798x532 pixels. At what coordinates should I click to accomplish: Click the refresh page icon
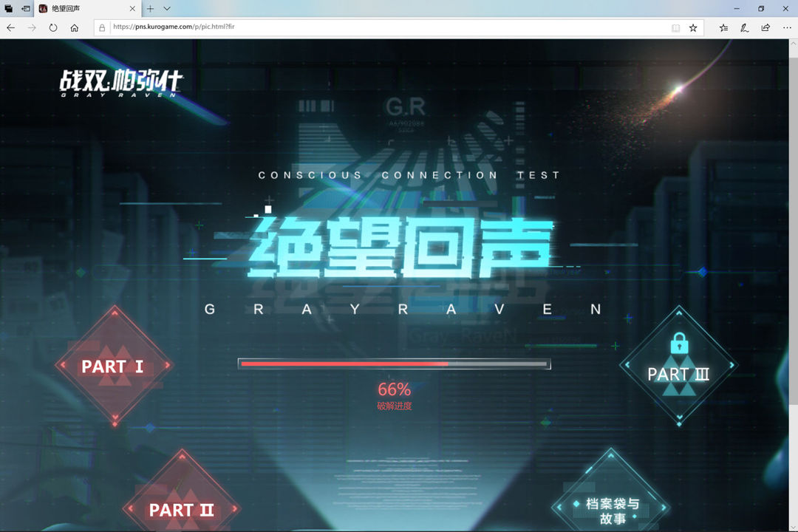pyautogui.click(x=53, y=28)
